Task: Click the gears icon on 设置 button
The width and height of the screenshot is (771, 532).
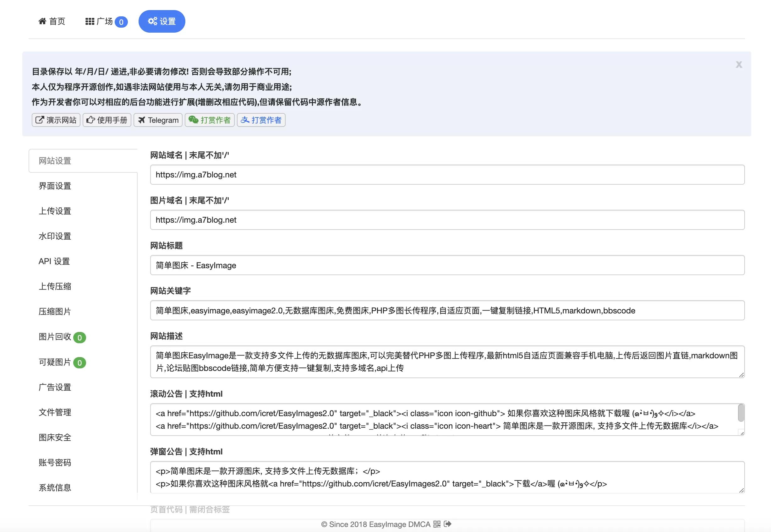Action: [x=152, y=21]
